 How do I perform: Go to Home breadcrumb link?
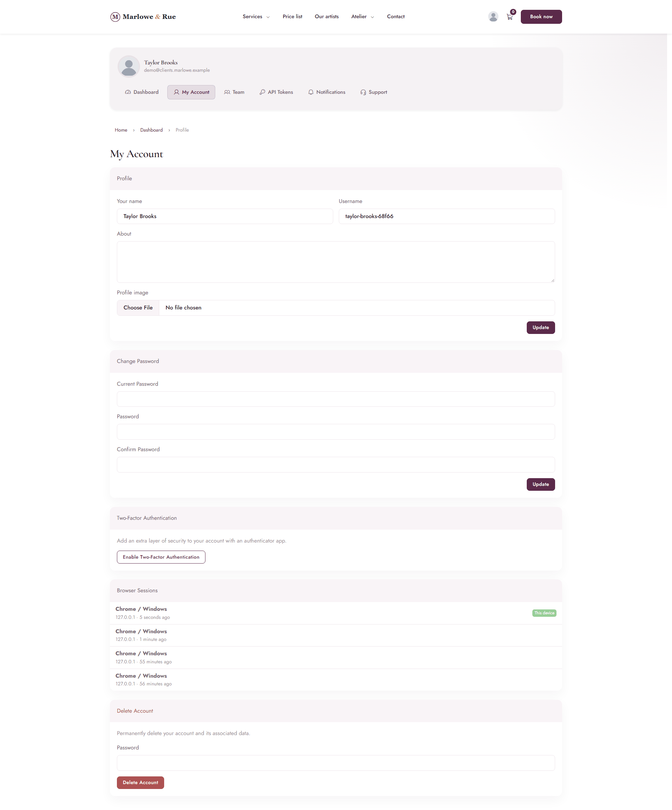(x=121, y=130)
